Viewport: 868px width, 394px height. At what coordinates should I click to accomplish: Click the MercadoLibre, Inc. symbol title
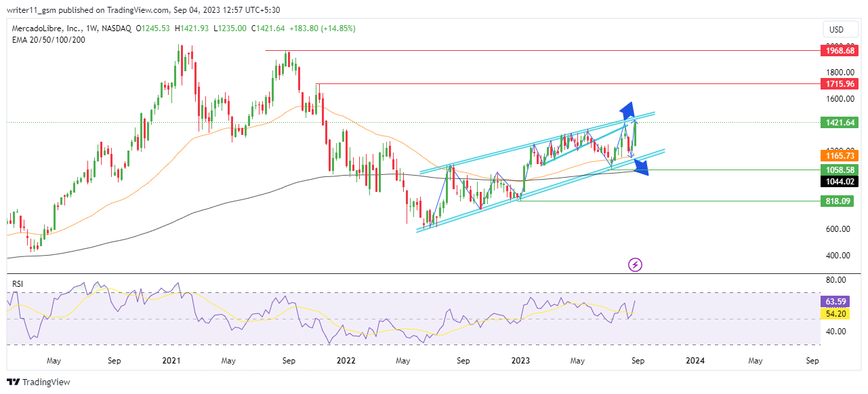click(46, 28)
